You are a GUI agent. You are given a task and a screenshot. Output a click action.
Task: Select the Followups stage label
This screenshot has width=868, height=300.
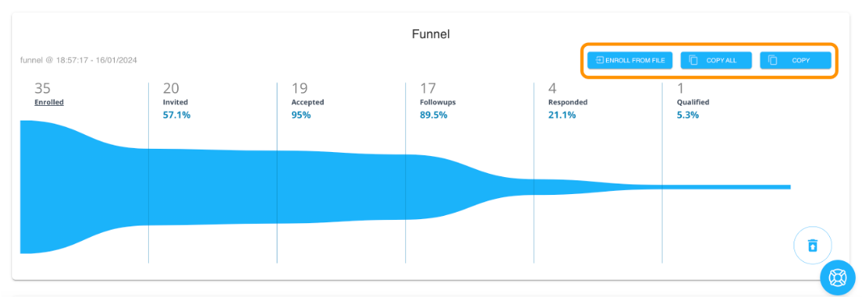(x=438, y=102)
